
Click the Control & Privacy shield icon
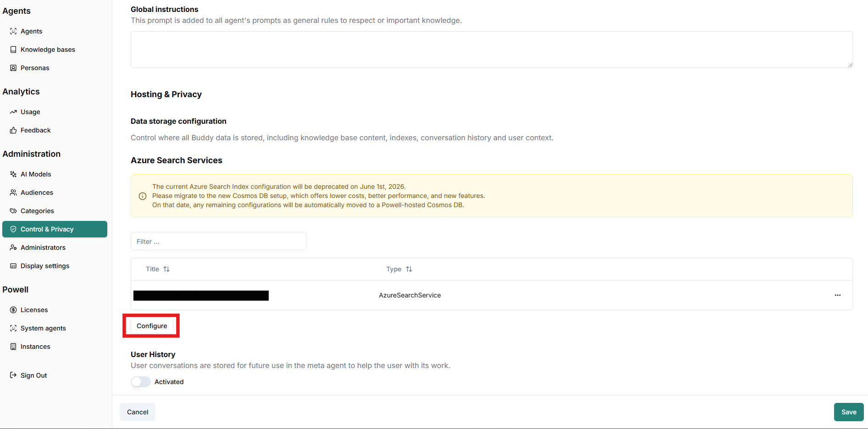tap(13, 229)
